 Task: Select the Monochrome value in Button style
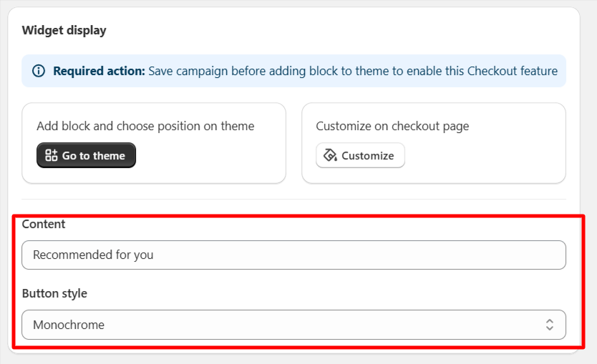(69, 325)
